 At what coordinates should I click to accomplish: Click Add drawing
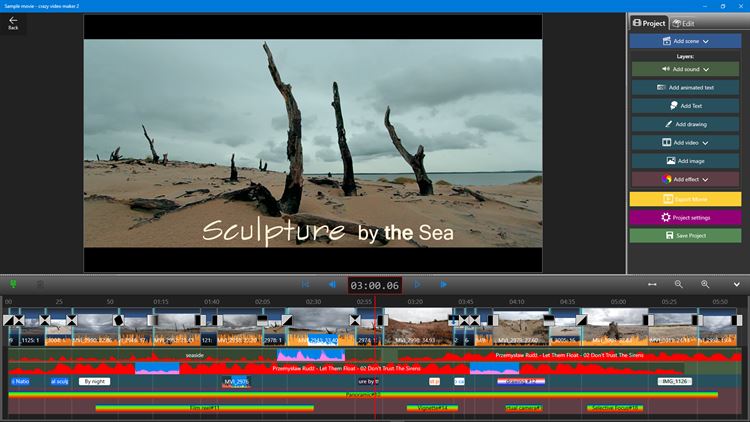coord(685,124)
